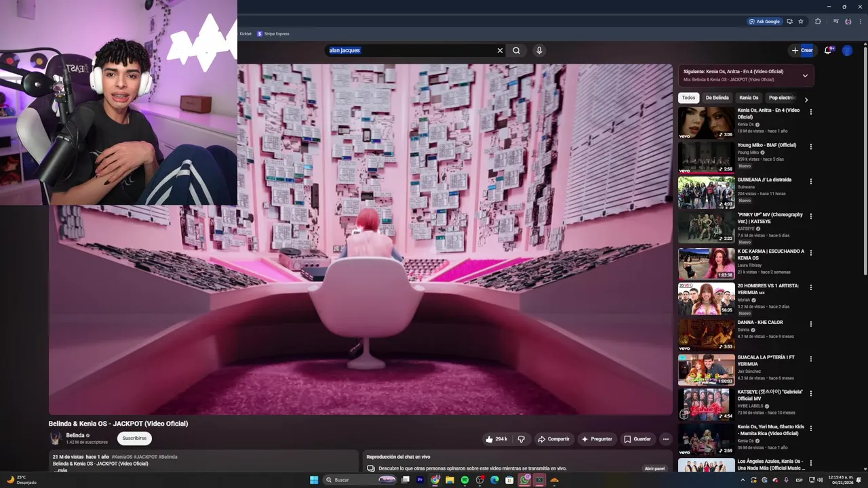Open the Windows Start menu
Screen dimensions: 868x488
[314, 480]
